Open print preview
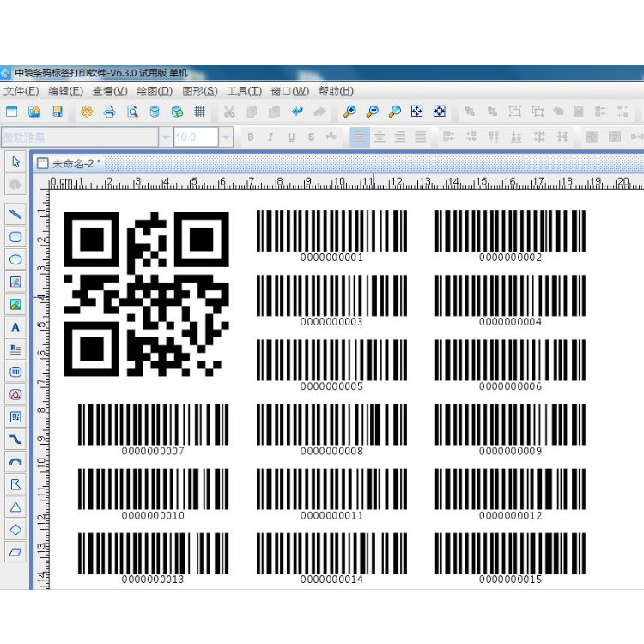The image size is (644, 644). coord(132,112)
